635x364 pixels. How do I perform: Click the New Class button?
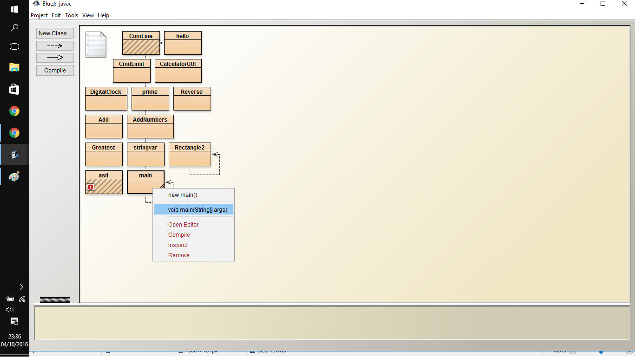coord(54,33)
